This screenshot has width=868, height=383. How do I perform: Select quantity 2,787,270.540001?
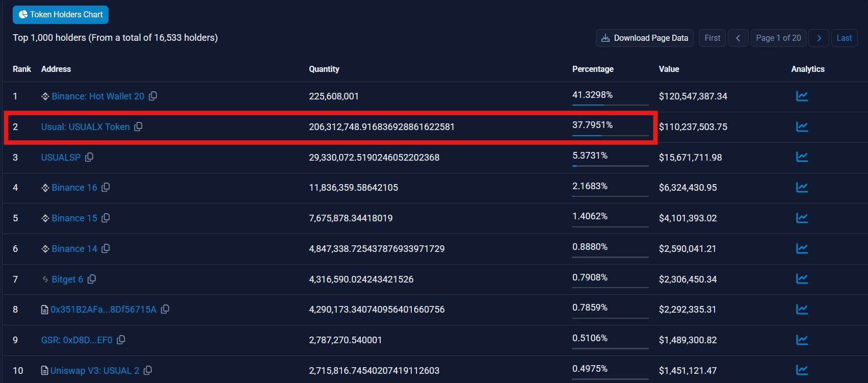pos(346,340)
